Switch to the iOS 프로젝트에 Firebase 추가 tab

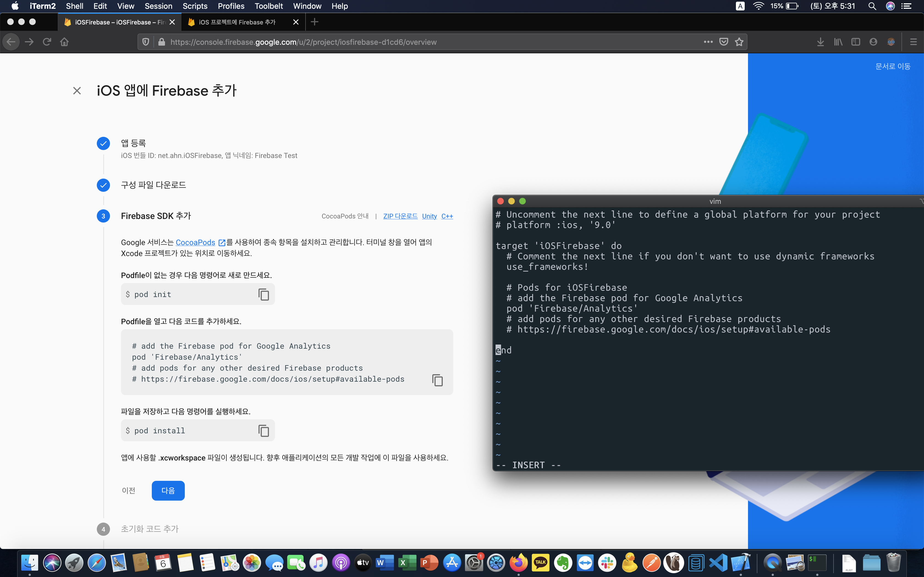[237, 22]
